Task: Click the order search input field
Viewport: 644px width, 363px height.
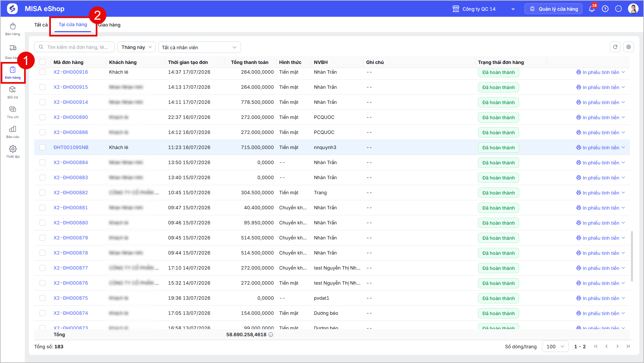Action: (74, 47)
